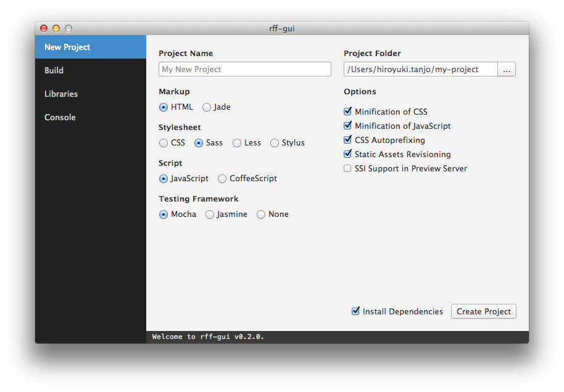Image resolution: width=564 pixels, height=392 pixels.
Task: Click the welcome message in status bar
Action: click(208, 337)
